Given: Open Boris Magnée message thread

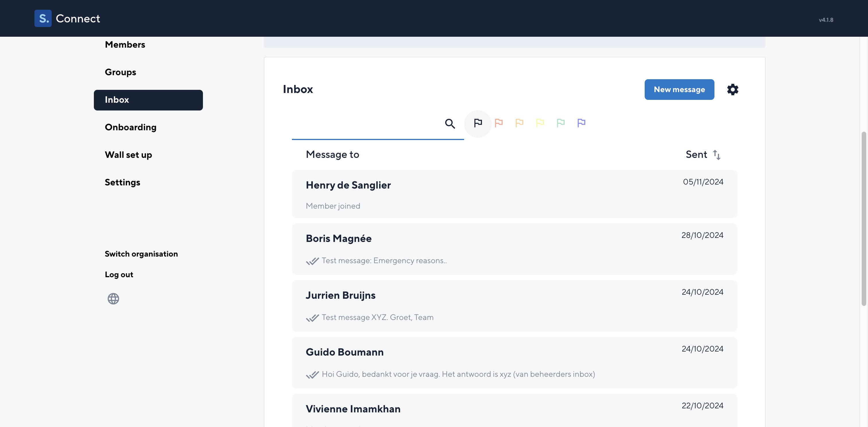Looking at the screenshot, I should coord(514,249).
